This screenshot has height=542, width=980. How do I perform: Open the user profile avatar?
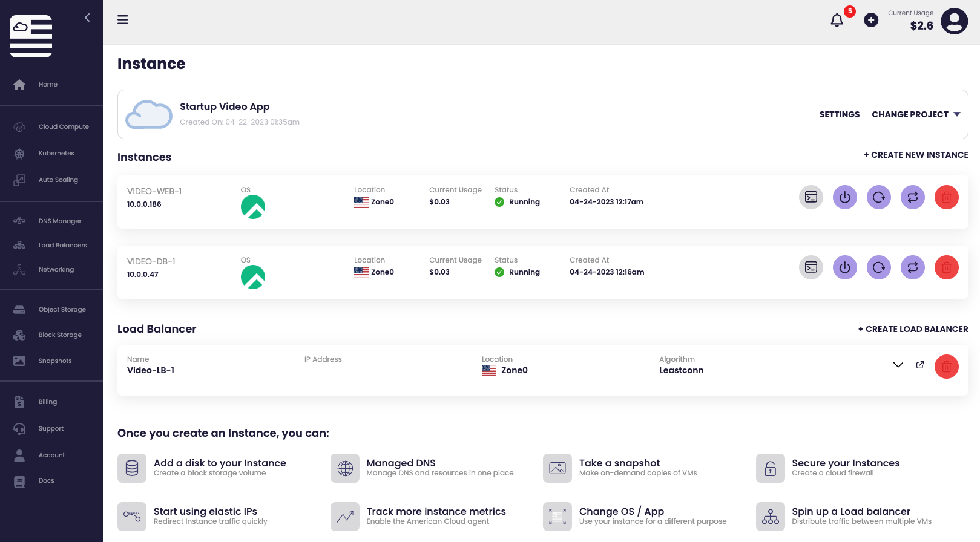click(x=954, y=21)
